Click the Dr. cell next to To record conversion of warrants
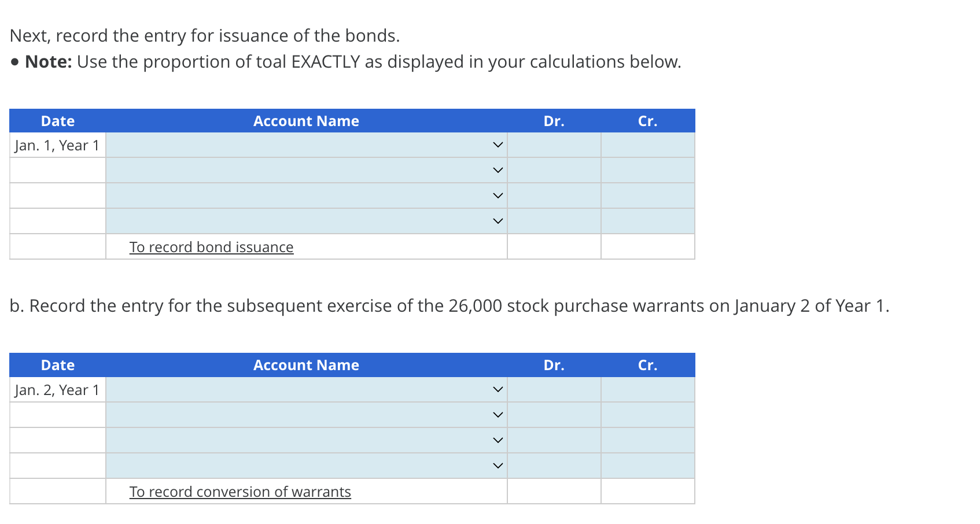 point(554,491)
